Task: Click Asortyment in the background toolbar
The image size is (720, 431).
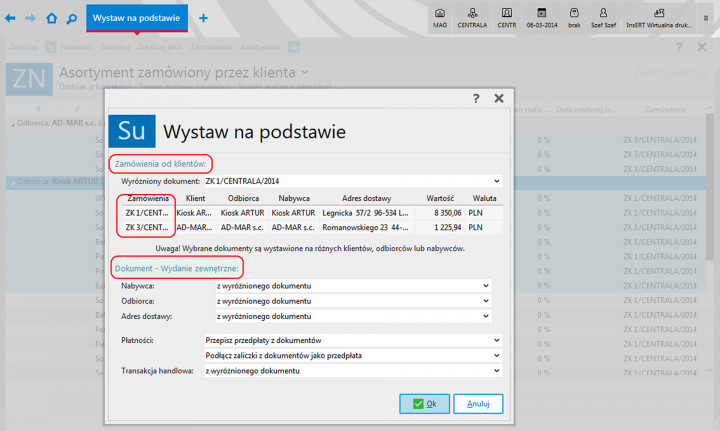Action: pyautogui.click(x=260, y=47)
